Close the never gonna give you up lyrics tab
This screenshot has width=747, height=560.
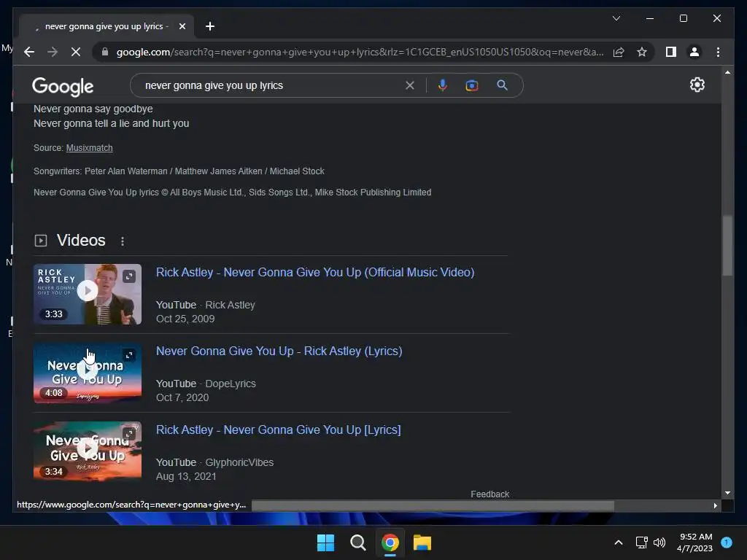[182, 26]
